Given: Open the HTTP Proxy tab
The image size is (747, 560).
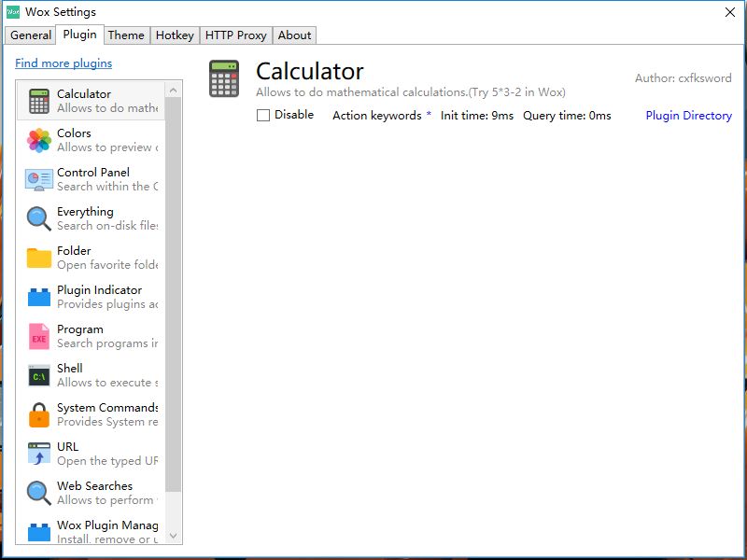Looking at the screenshot, I should (x=236, y=35).
